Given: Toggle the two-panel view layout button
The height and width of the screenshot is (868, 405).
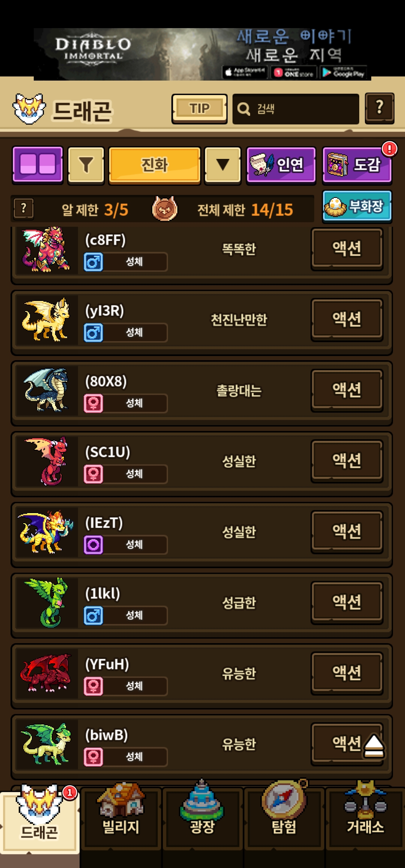Looking at the screenshot, I should (x=37, y=165).
